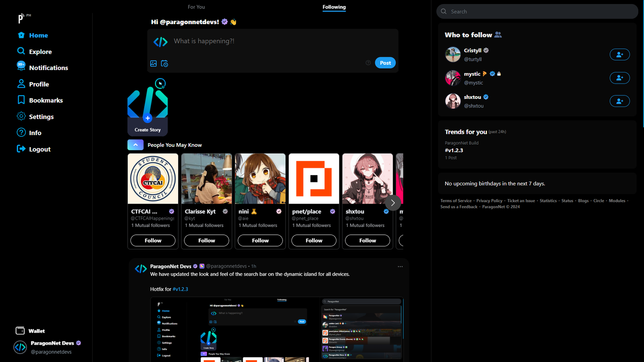Image resolution: width=644 pixels, height=362 pixels.
Task: Open the #v1.2.3 trending hashtag
Action: (454, 150)
